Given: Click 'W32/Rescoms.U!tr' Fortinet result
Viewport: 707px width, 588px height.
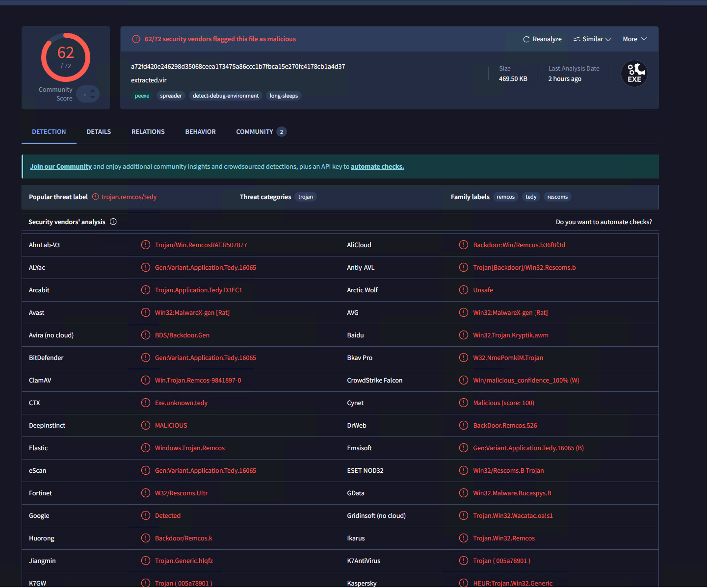Looking at the screenshot, I should (x=182, y=493).
